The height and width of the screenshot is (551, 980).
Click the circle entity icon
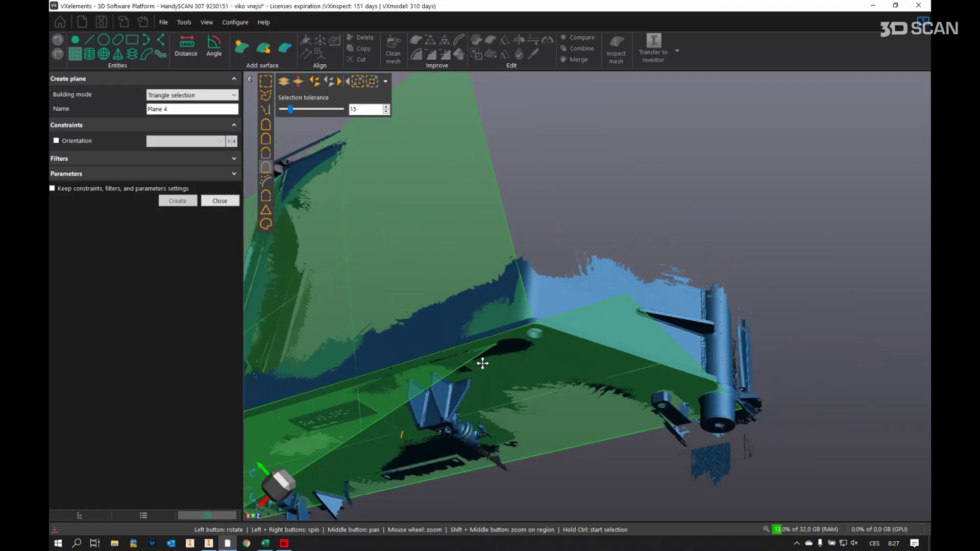click(x=104, y=39)
